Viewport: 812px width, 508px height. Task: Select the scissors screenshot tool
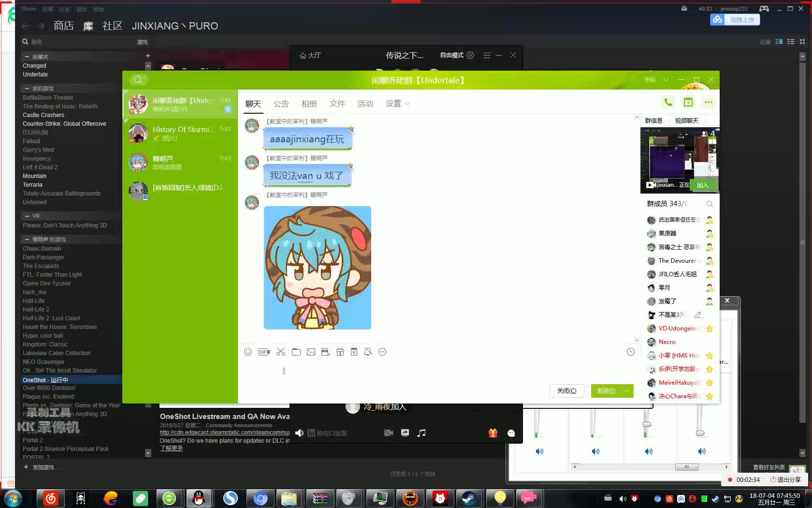281,352
